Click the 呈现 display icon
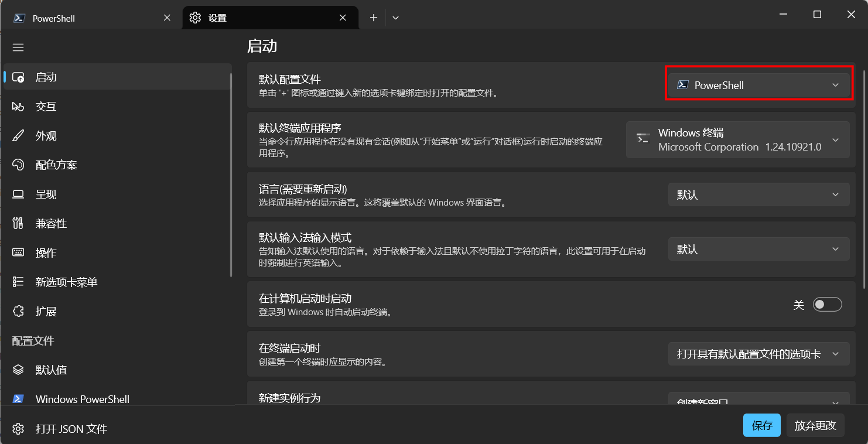Screen dimensions: 868x444 [x=18, y=194]
